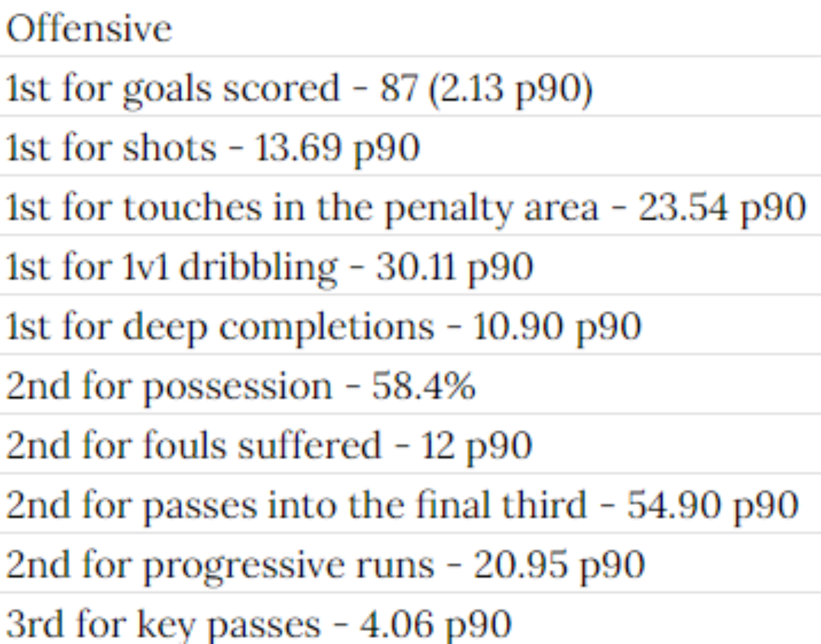Click the 23.54 p90 value
Image resolution: width=821 pixels, height=644 pixels.
pos(722,209)
